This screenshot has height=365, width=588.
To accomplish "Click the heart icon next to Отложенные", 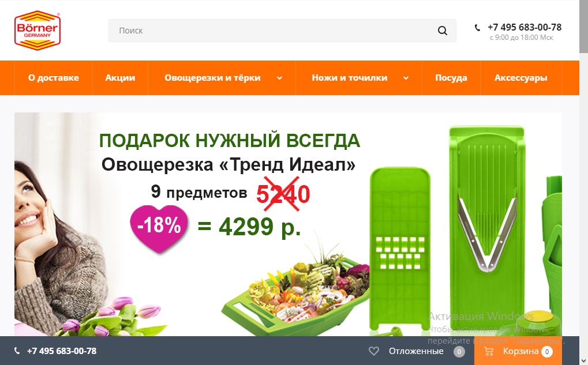I will click(x=373, y=351).
